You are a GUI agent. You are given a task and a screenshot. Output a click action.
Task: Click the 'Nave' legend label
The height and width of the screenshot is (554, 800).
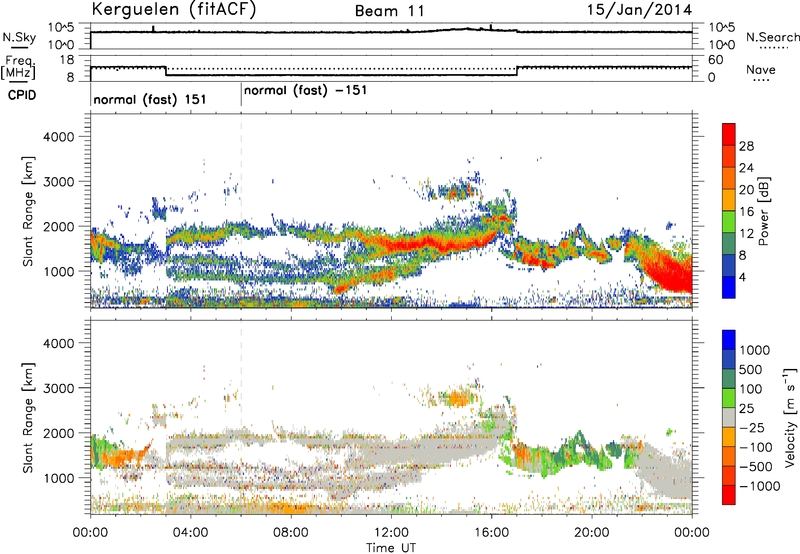coord(761,69)
